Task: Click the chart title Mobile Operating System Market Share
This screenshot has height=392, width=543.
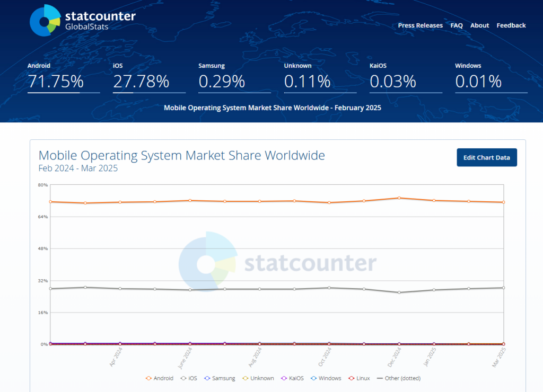Action: (181, 155)
